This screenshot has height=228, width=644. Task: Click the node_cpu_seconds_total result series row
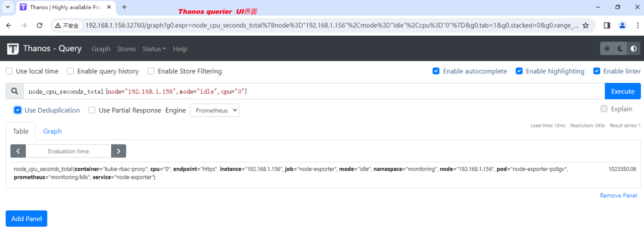click(325, 173)
